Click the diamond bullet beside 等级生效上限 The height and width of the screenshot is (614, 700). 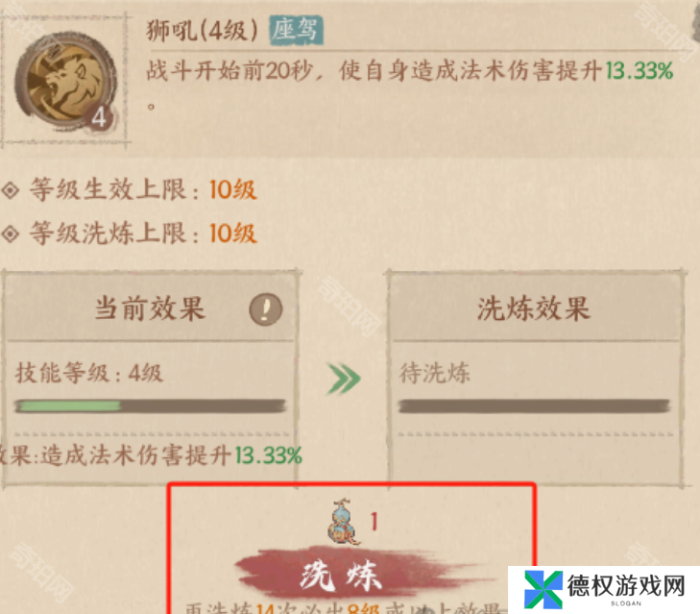point(11,190)
